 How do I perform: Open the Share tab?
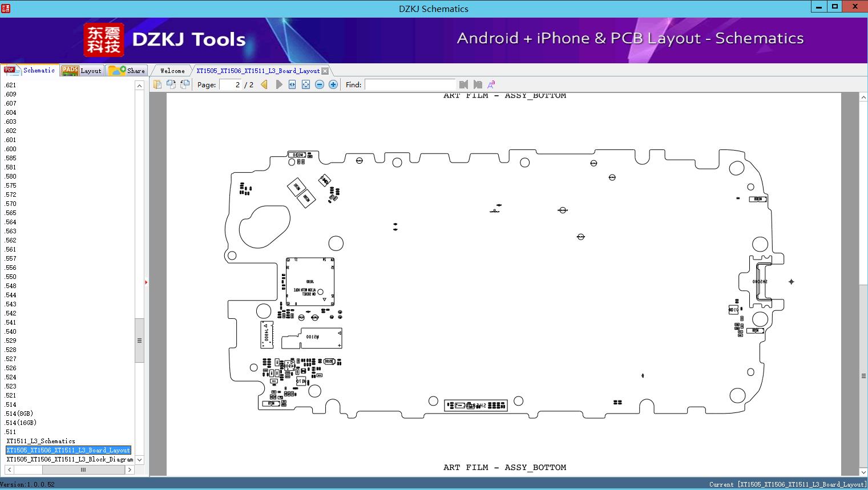click(127, 70)
